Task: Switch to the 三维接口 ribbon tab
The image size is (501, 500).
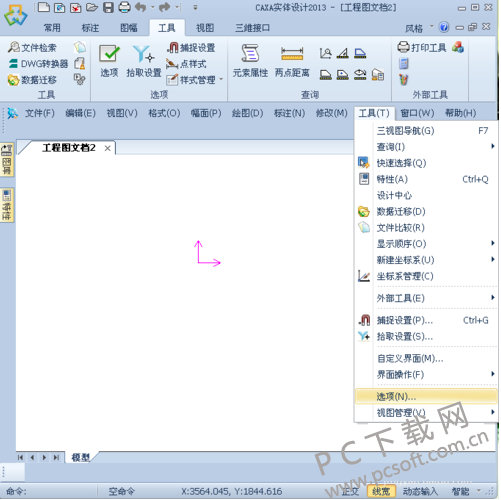Action: pyautogui.click(x=252, y=28)
